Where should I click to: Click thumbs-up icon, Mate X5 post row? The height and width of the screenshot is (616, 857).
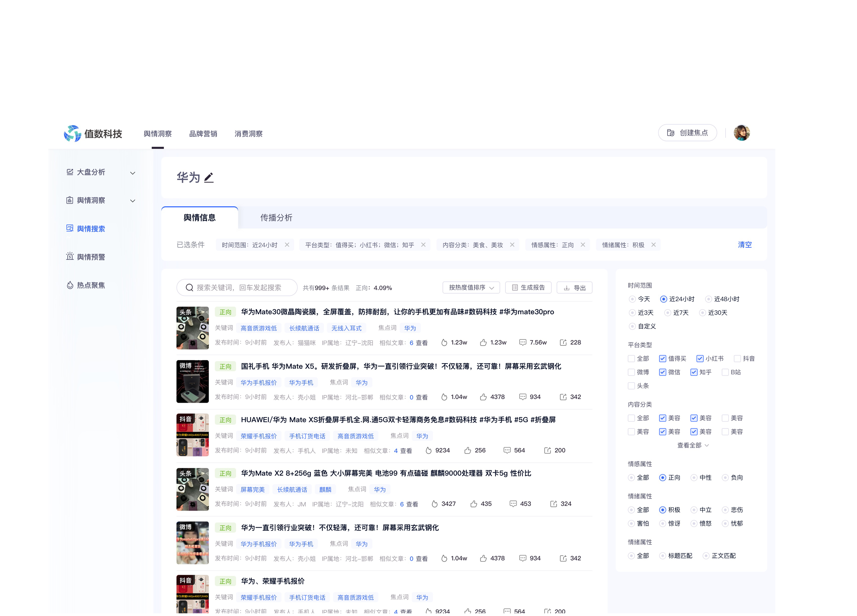(483, 397)
